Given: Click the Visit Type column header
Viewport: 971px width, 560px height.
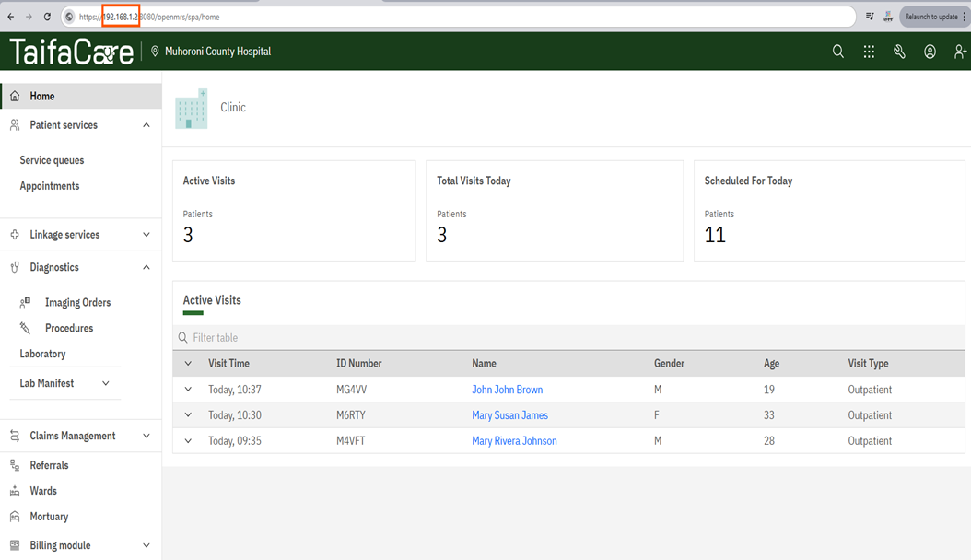Looking at the screenshot, I should (x=868, y=363).
